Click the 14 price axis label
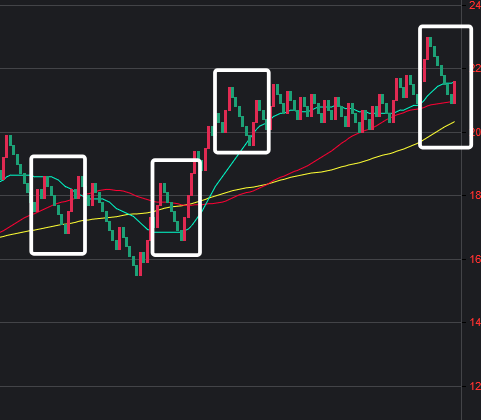Image resolution: width=481 pixels, height=420 pixels. [x=475, y=322]
